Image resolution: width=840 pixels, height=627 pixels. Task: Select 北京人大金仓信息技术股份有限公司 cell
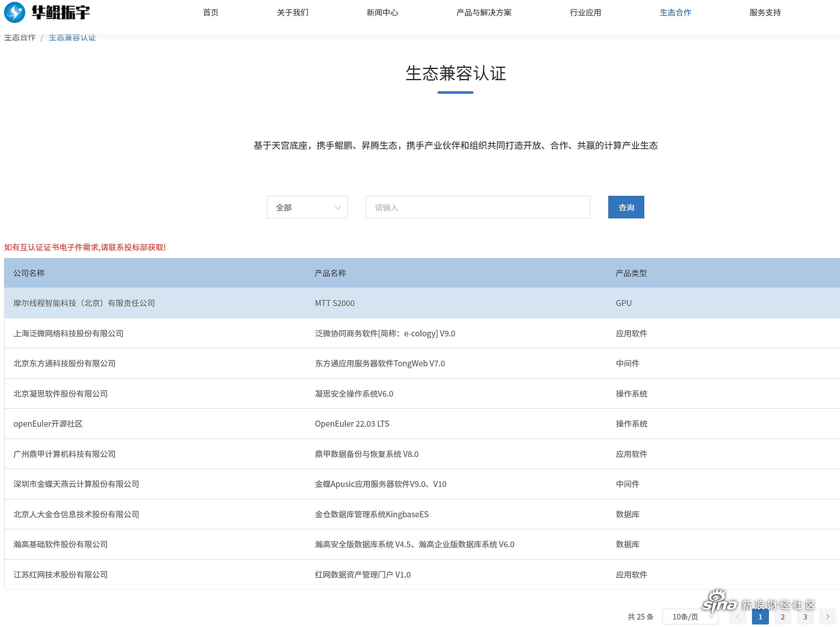click(76, 514)
